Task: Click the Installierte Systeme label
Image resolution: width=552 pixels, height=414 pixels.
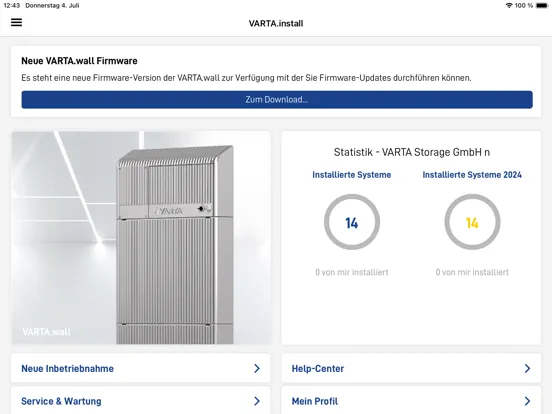Action: click(352, 175)
